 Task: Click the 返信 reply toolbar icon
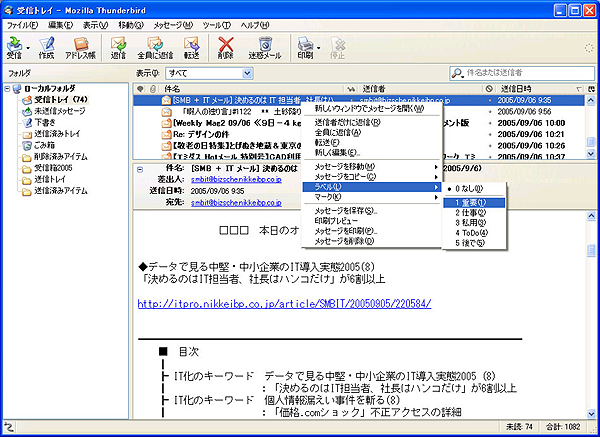pos(118,47)
